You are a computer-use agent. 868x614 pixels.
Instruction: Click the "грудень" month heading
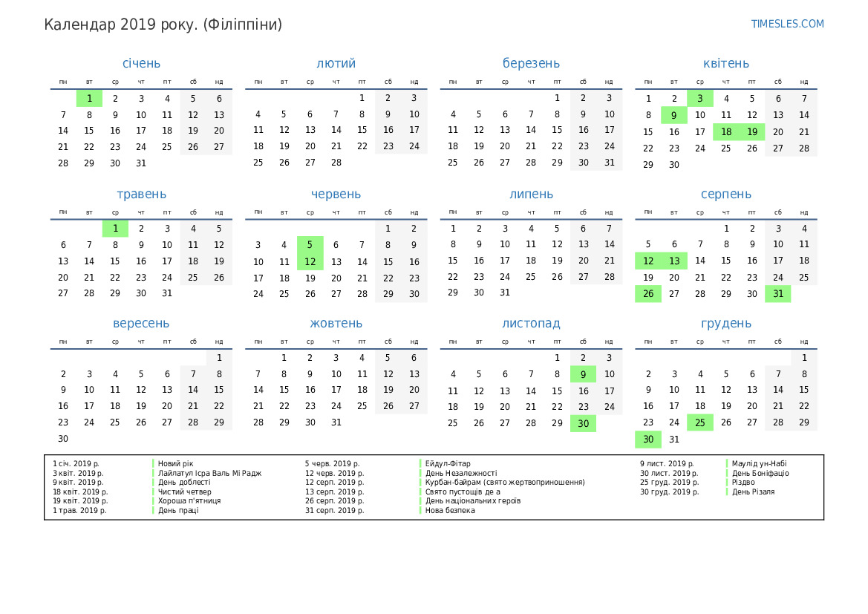point(725,324)
